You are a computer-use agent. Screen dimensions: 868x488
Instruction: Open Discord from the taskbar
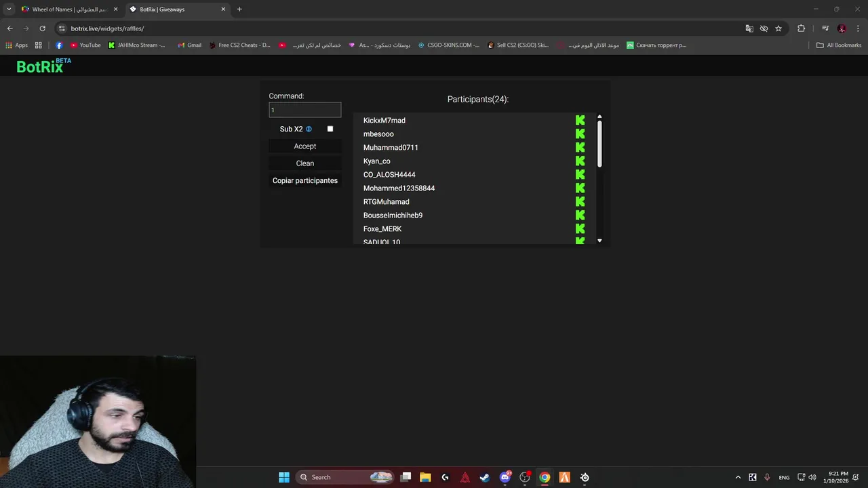(505, 477)
